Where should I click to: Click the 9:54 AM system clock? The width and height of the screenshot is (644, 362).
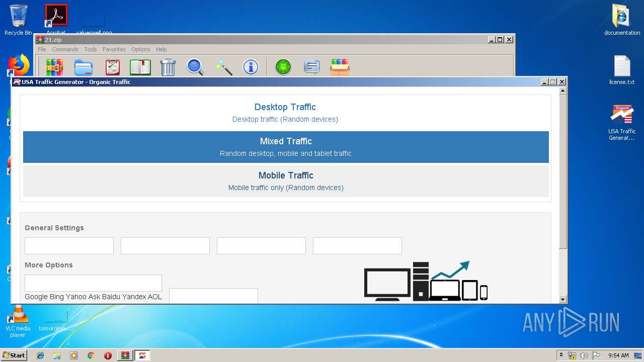pos(618,355)
